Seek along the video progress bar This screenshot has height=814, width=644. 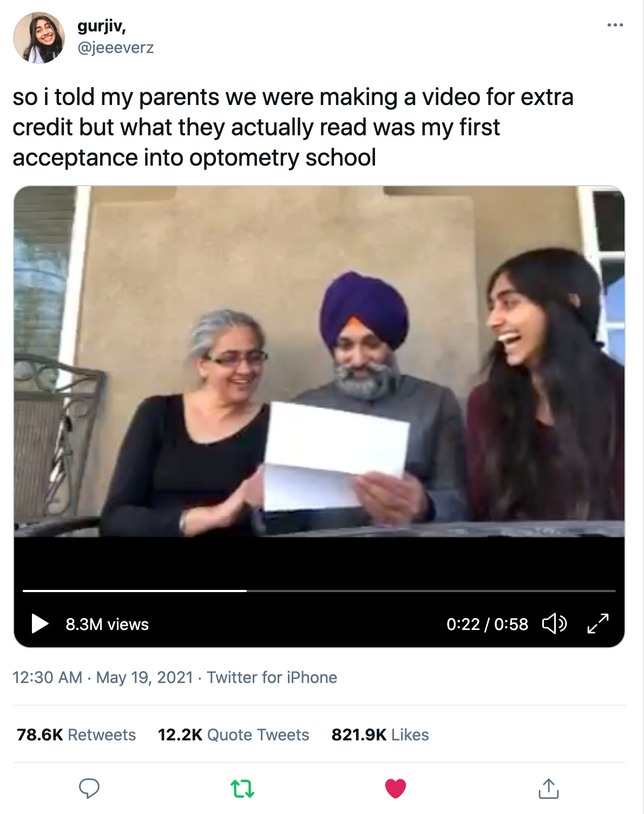pos(319,590)
